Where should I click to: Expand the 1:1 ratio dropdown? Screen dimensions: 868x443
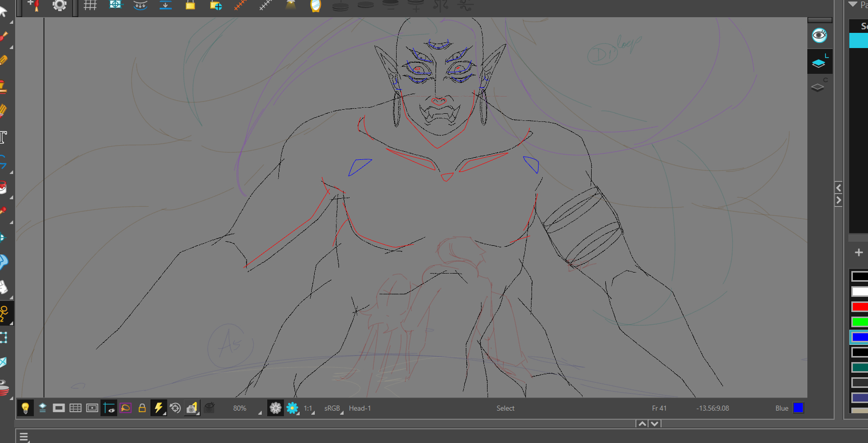point(309,409)
